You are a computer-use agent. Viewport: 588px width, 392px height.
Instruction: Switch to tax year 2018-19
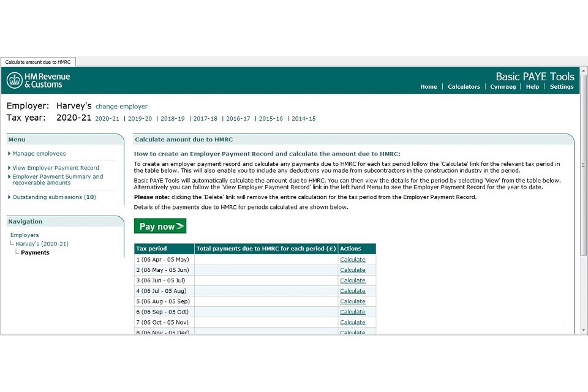[173, 119]
